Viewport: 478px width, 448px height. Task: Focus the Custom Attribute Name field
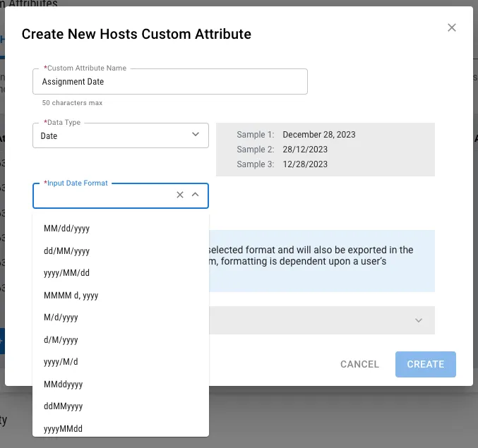click(x=169, y=82)
